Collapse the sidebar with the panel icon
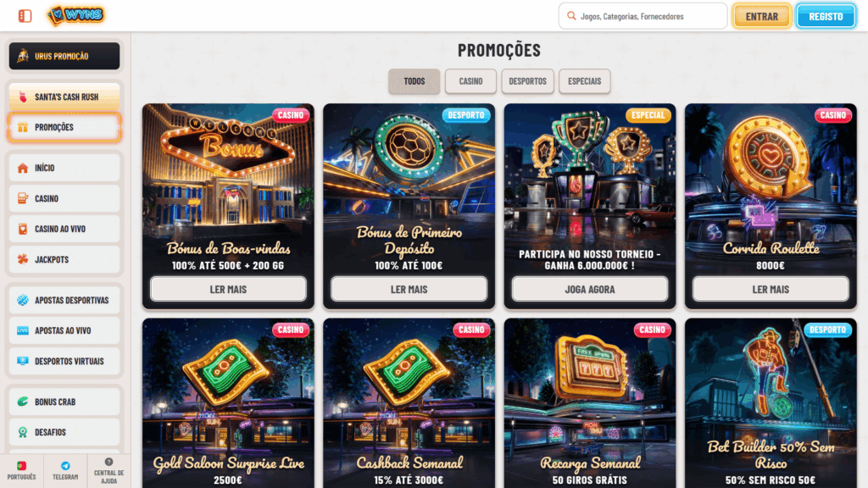This screenshot has height=488, width=868. (x=25, y=16)
